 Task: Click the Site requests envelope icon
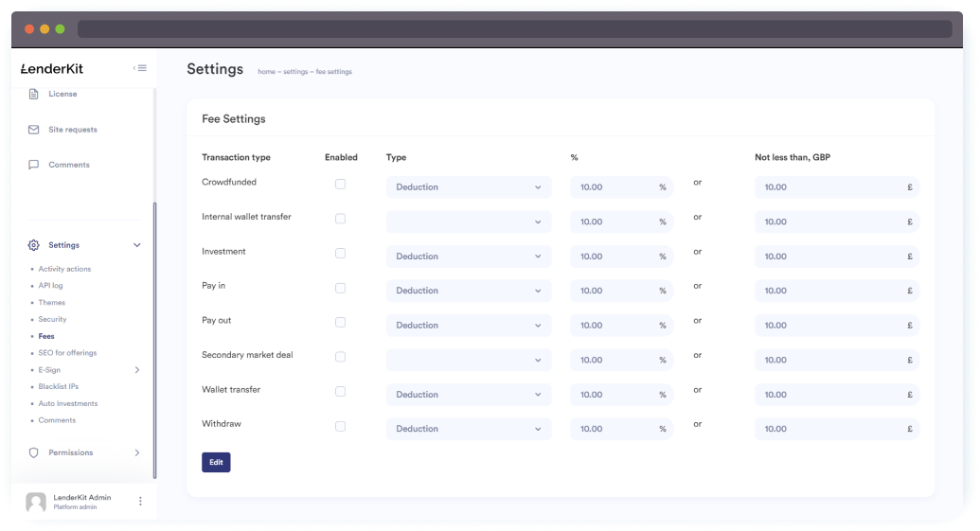click(34, 130)
